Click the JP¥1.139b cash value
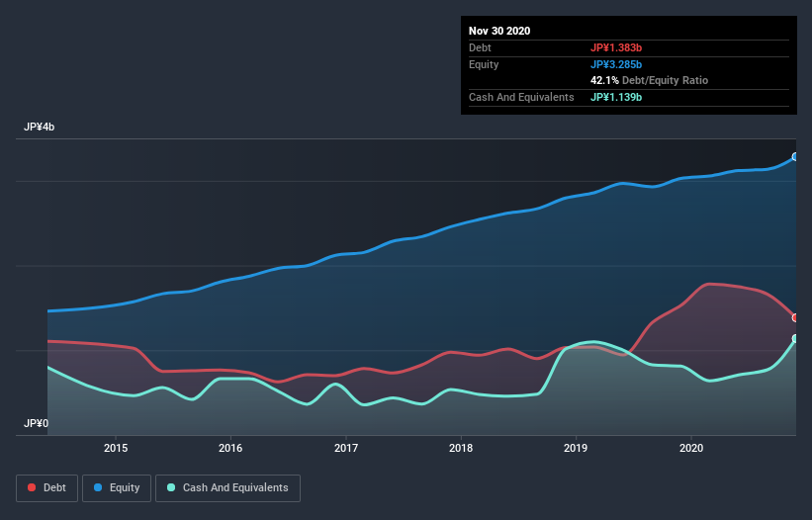Viewport: 812px width, 520px height. [616, 97]
